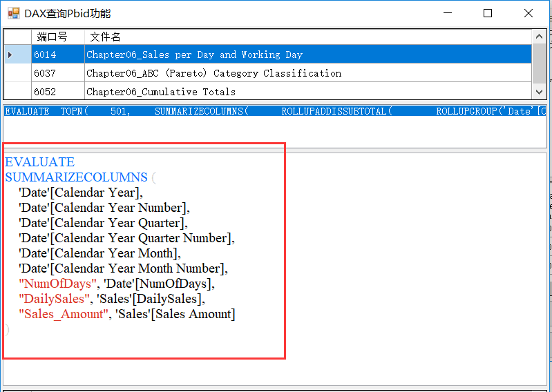The width and height of the screenshot is (552, 392).
Task: Select port cell 6037
Action: point(58,73)
